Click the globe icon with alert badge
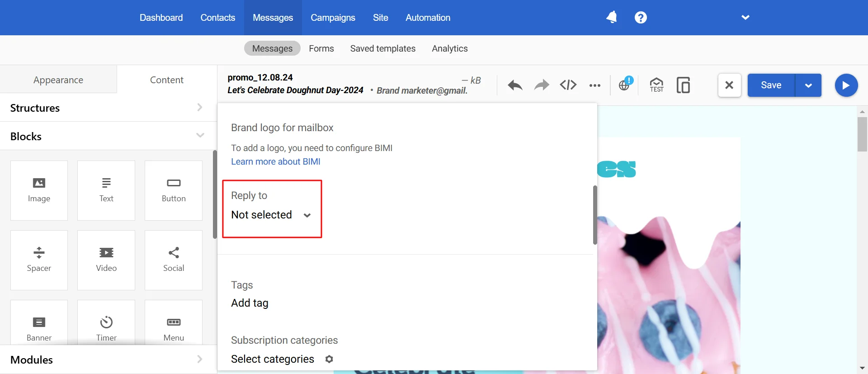The image size is (868, 374). point(625,85)
